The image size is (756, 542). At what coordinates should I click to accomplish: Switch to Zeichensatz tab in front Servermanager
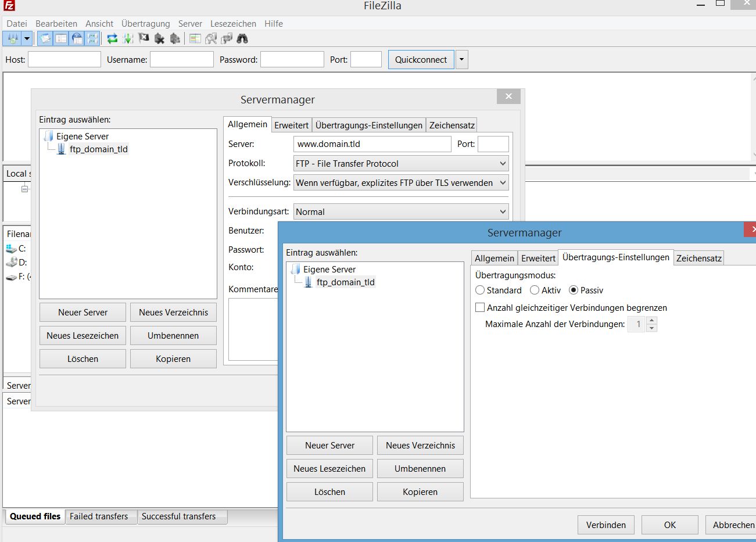pyautogui.click(x=699, y=259)
